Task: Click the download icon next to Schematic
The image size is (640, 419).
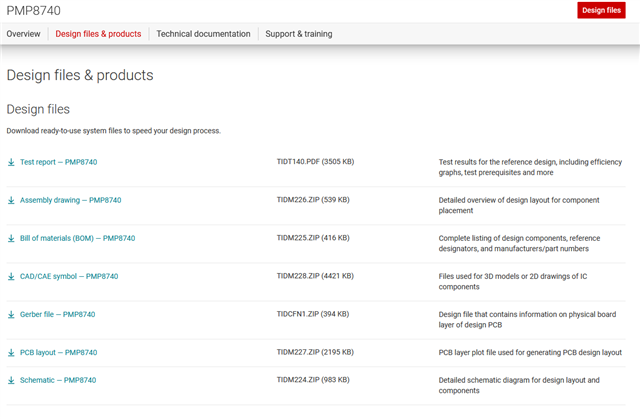Action: 11,380
